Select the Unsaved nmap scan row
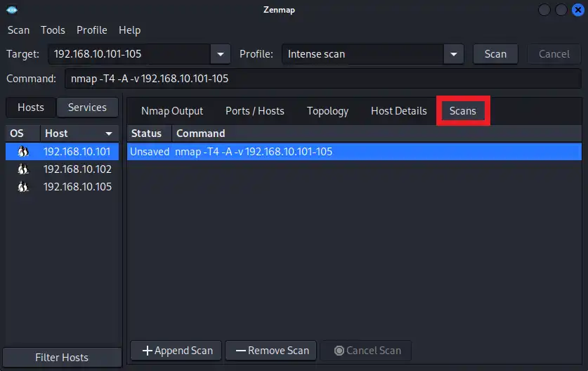Screen dimensions: 588x371 (354, 152)
